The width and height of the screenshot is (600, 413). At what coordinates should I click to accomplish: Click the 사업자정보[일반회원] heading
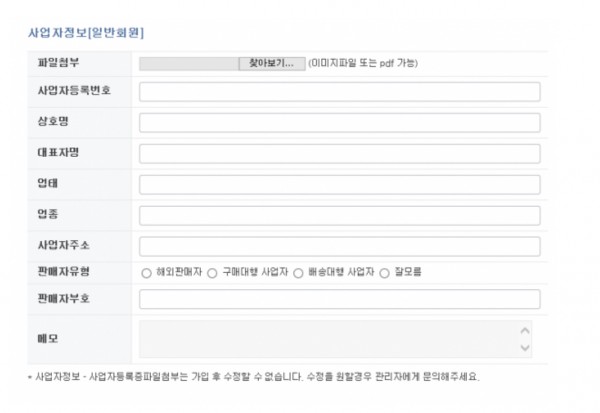[x=86, y=33]
